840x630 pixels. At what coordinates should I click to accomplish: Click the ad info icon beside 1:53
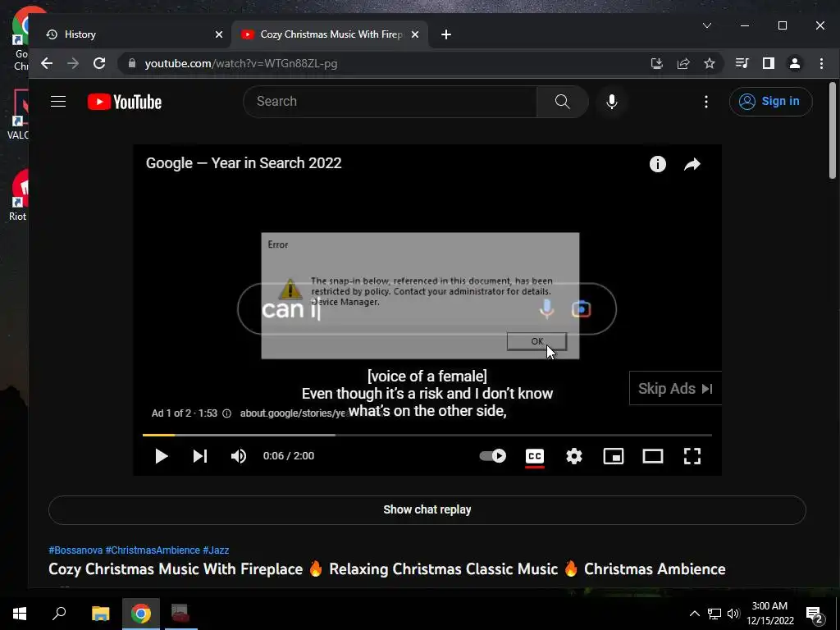(x=226, y=413)
